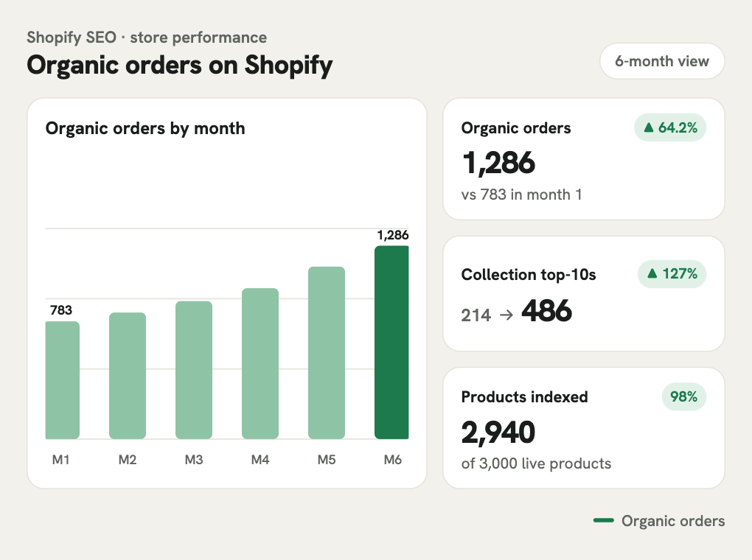Select the M2 bar in chart
Viewport: 752px width, 560px height.
point(128,376)
